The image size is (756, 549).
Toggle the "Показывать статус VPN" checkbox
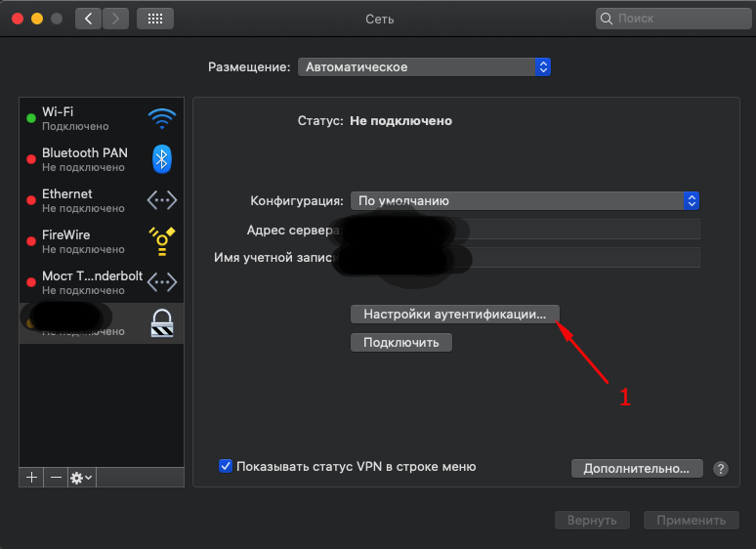[226, 466]
